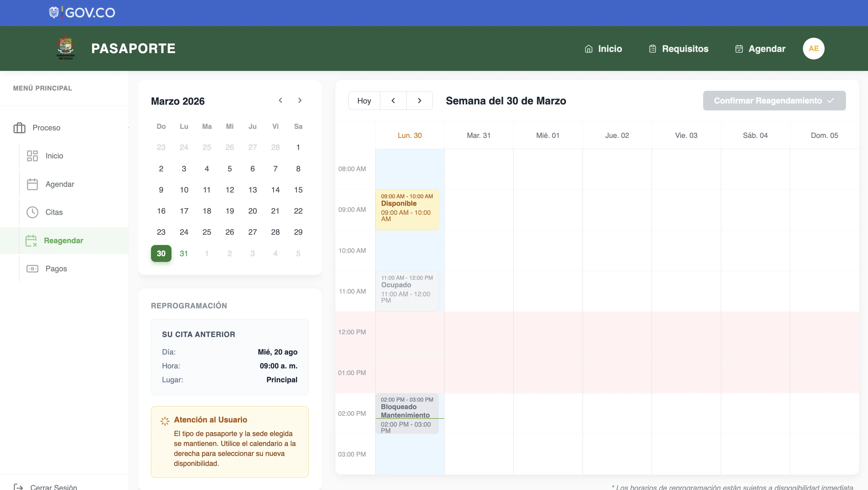Navigate to the next week
Viewport: 868px width, 490px height.
point(419,100)
